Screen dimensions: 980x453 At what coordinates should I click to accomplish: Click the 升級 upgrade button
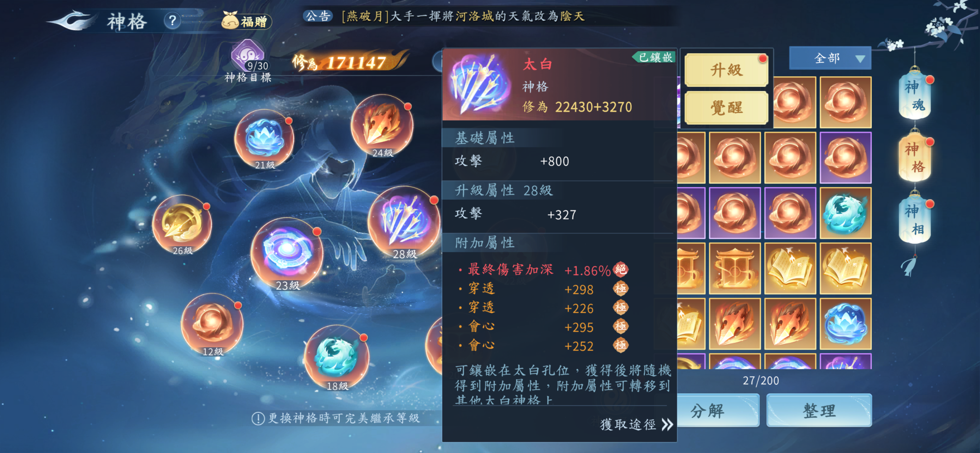[x=726, y=70]
